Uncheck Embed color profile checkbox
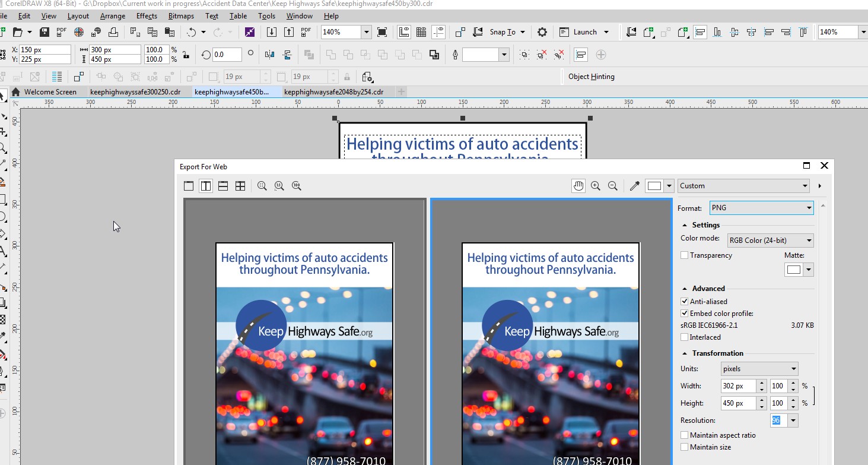 point(685,314)
